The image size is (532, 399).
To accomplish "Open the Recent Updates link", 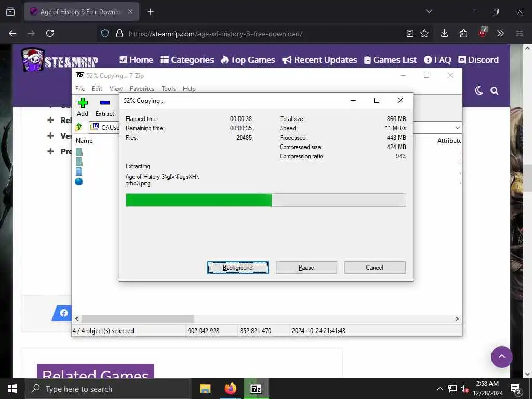I will pos(320,60).
